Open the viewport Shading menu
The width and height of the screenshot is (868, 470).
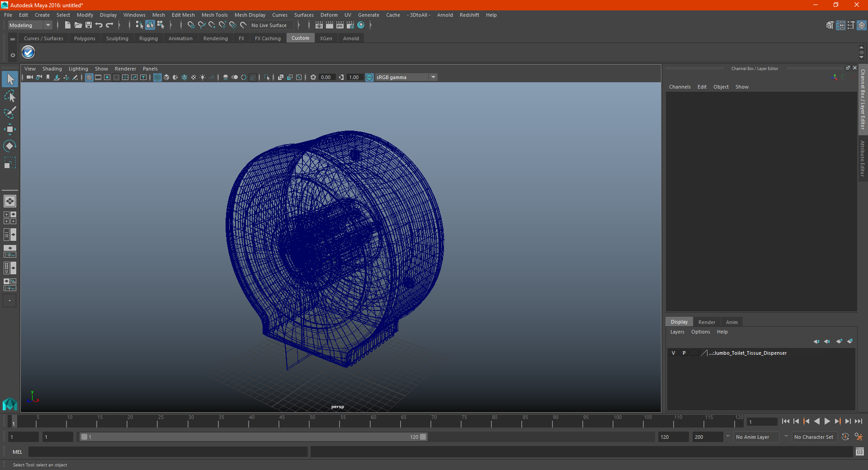coord(52,69)
